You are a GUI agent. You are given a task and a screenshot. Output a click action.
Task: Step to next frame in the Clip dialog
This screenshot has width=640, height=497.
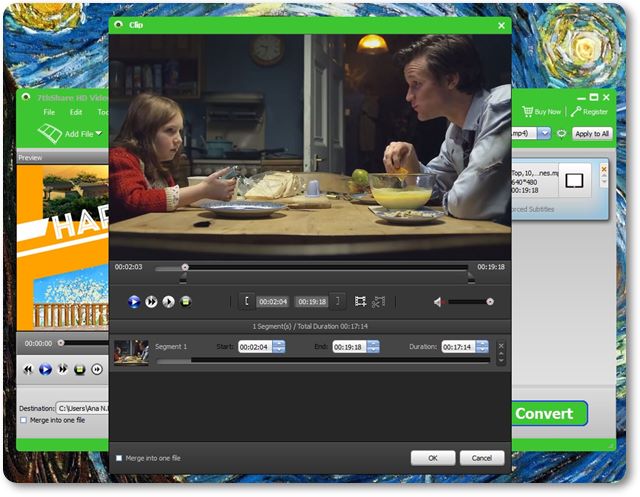coord(169,302)
